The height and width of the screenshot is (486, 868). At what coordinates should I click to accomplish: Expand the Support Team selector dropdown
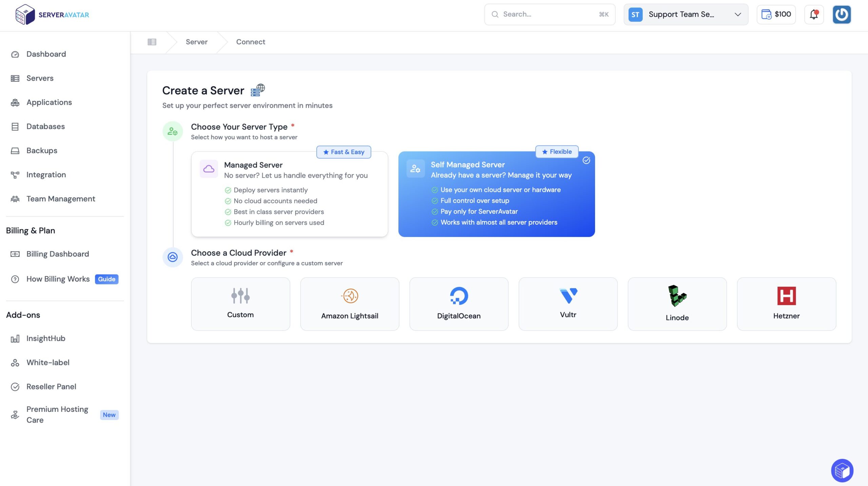coord(686,15)
